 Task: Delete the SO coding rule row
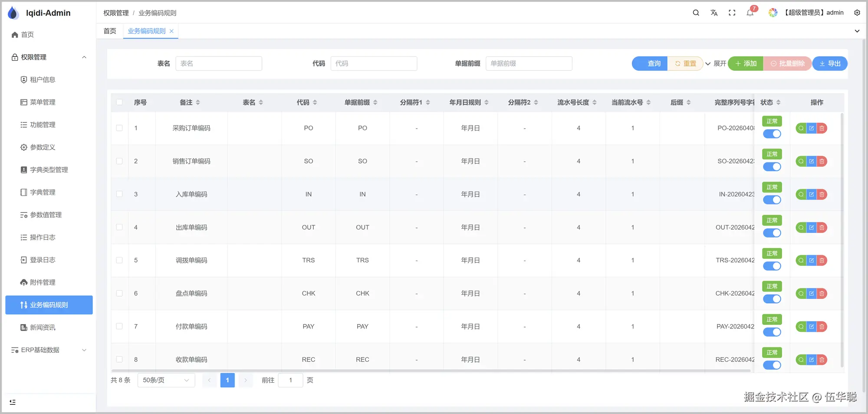click(822, 161)
